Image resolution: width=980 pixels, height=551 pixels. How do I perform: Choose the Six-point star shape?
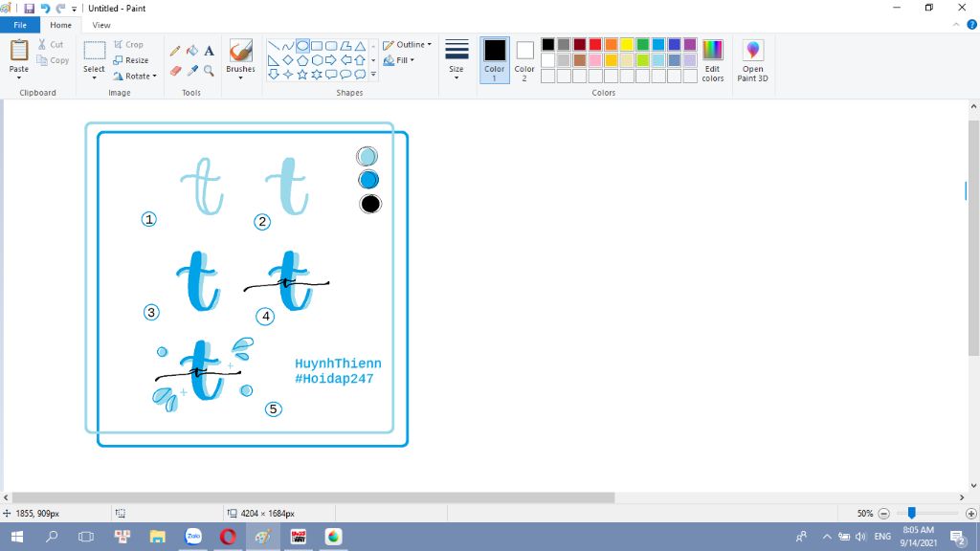pos(317,75)
